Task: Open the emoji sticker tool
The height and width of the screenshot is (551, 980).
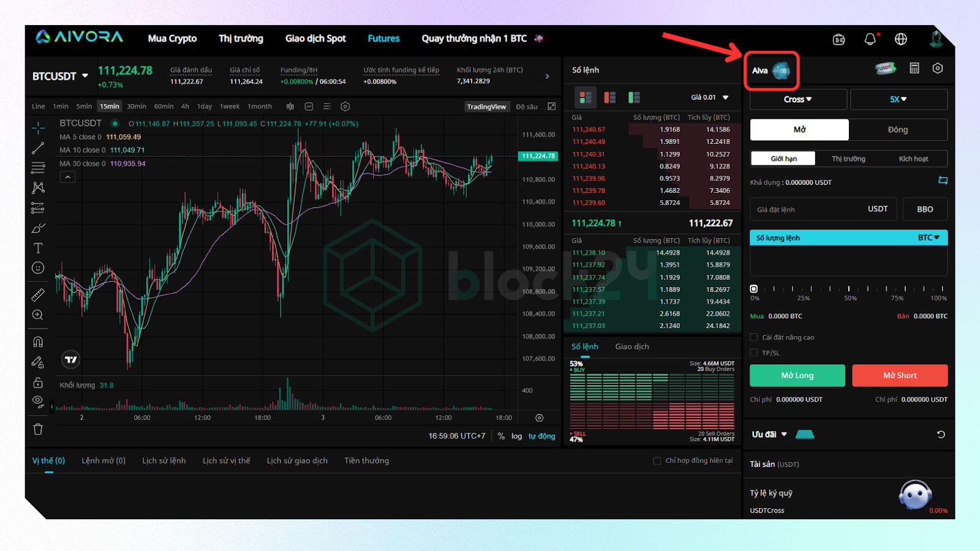Action: coord(38,268)
